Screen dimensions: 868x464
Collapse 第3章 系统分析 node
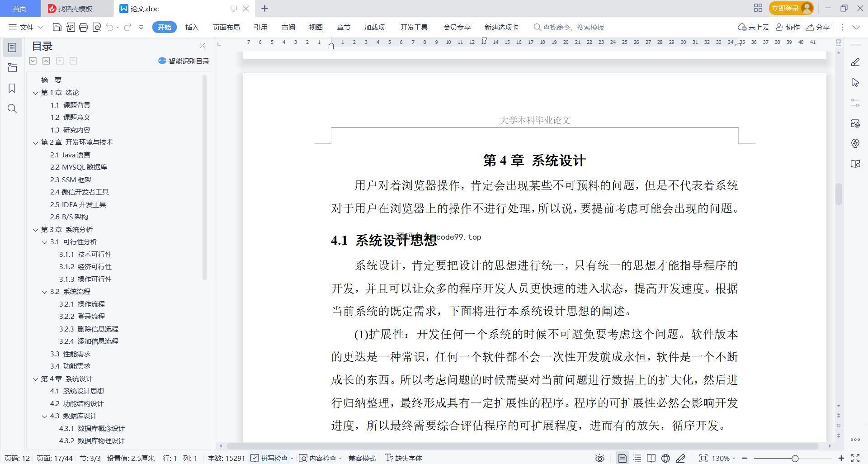click(35, 230)
